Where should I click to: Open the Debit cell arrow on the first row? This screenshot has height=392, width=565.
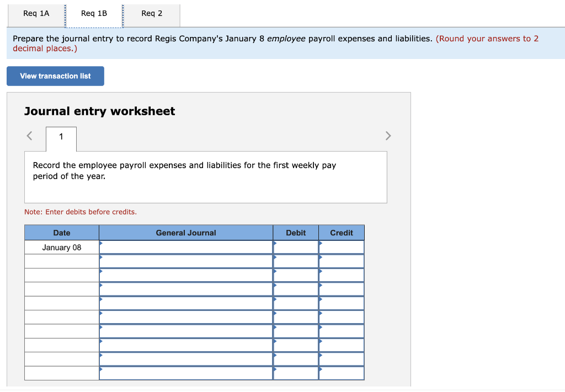[275, 243]
